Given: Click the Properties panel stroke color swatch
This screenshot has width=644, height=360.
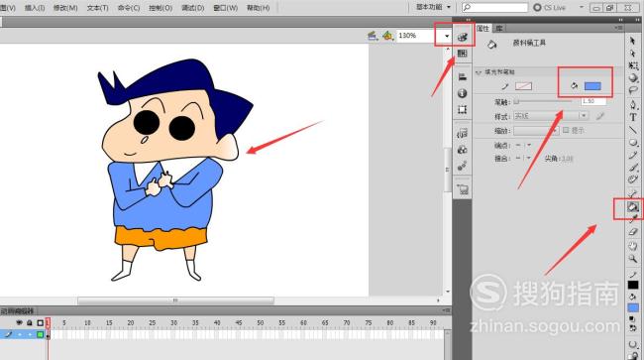Looking at the screenshot, I should (524, 86).
